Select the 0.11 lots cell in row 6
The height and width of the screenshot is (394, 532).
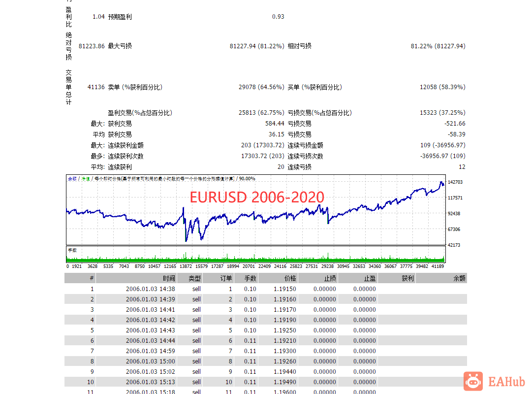250,341
